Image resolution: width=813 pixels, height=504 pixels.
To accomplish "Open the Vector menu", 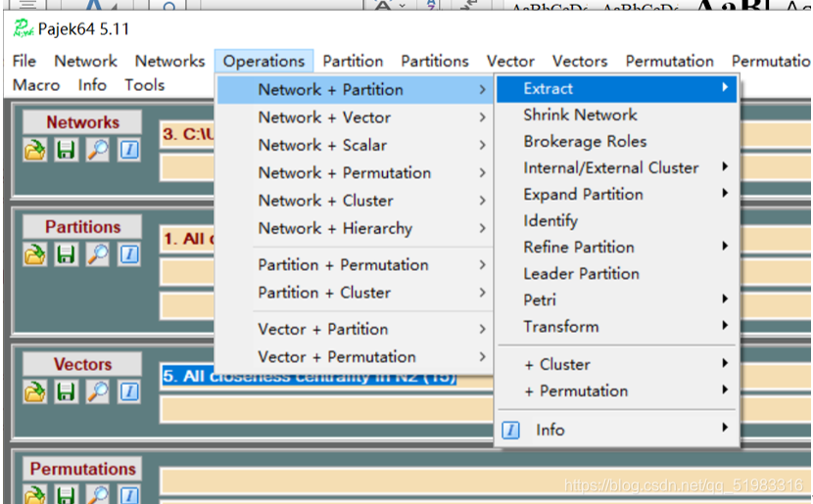I will click(x=510, y=61).
